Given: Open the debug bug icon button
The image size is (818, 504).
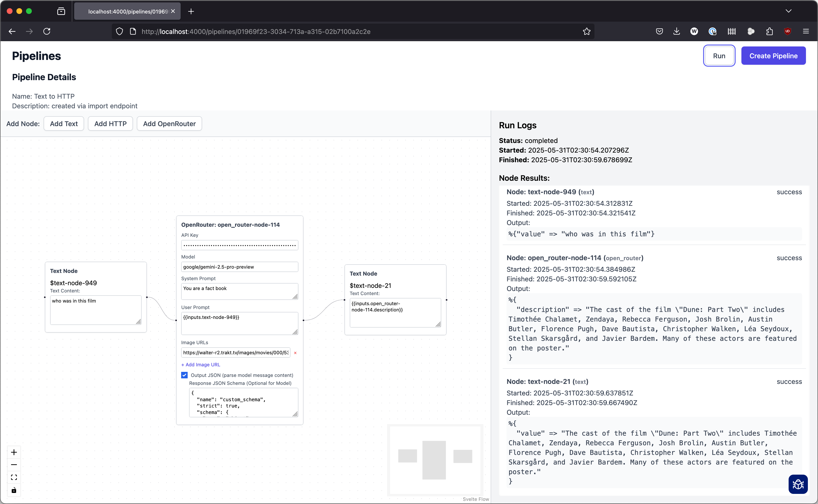Looking at the screenshot, I should pyautogui.click(x=798, y=484).
